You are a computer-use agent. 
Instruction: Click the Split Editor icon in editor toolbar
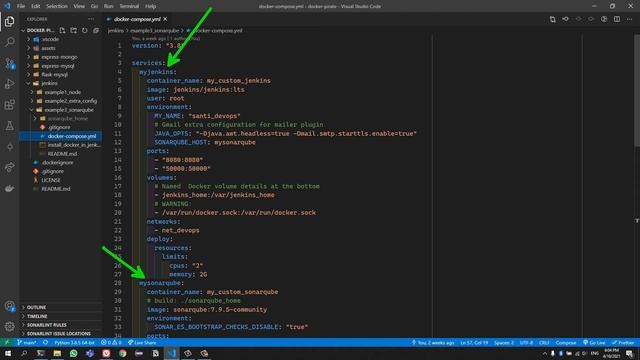point(617,19)
